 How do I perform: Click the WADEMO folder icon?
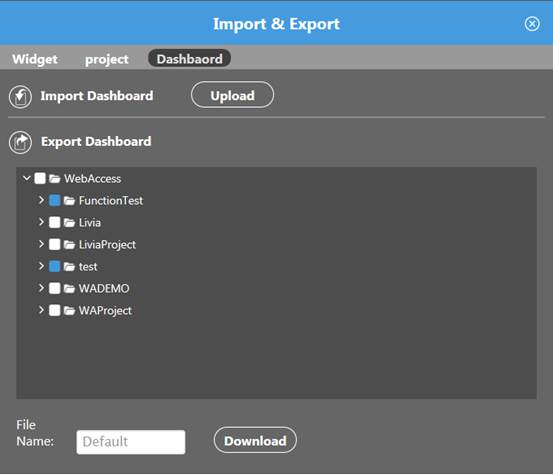[x=69, y=288]
